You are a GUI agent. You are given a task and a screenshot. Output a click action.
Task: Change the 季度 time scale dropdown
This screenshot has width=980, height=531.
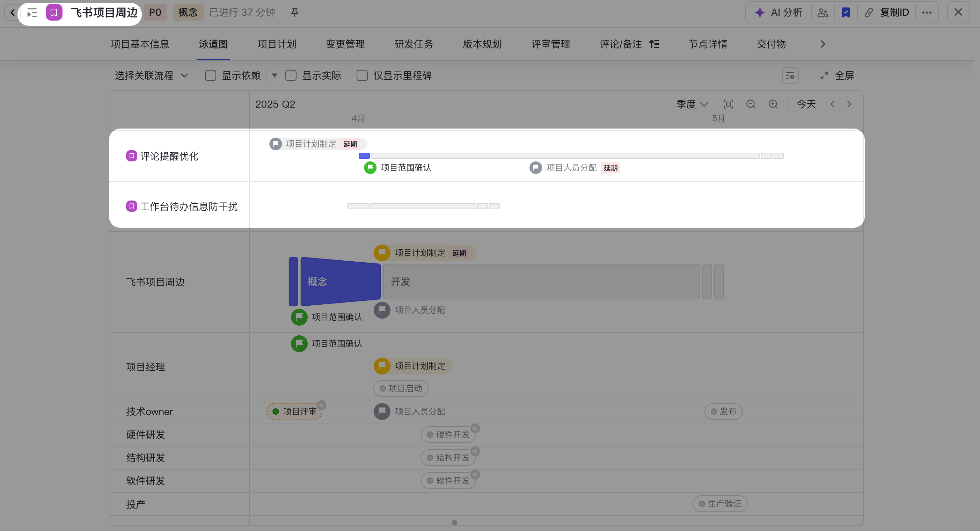(x=692, y=104)
